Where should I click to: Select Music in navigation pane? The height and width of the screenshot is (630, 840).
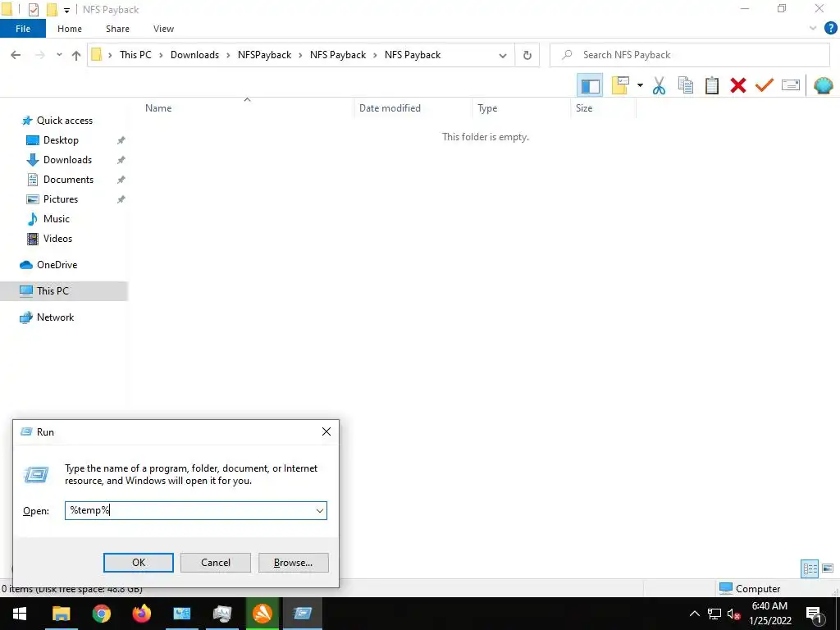tap(57, 219)
